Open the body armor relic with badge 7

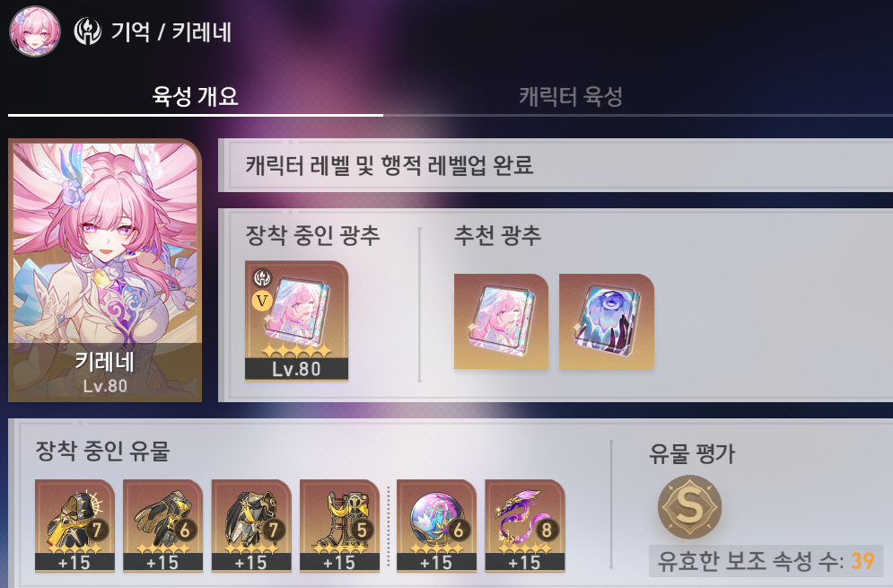[x=251, y=525]
